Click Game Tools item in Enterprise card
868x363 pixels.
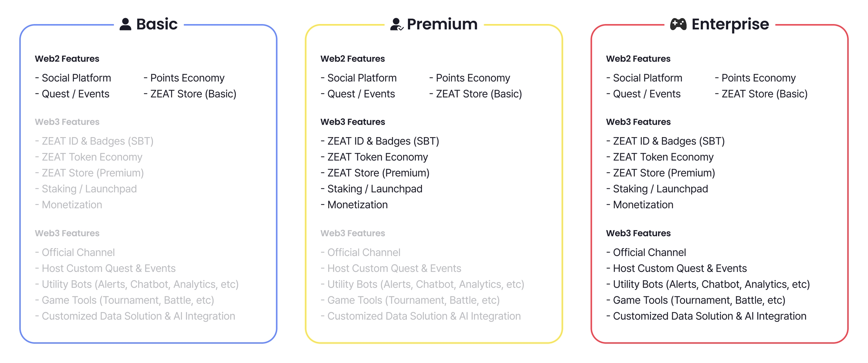pyautogui.click(x=699, y=300)
